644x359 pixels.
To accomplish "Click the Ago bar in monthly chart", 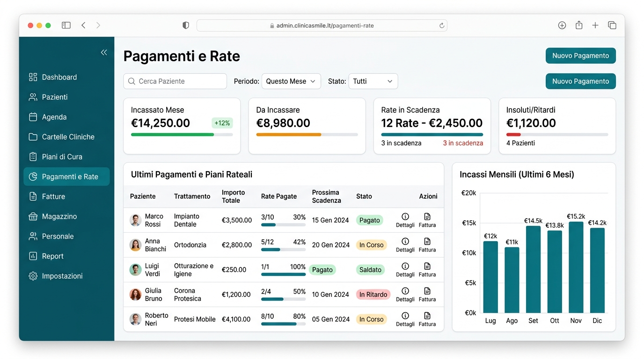I will click(512, 280).
